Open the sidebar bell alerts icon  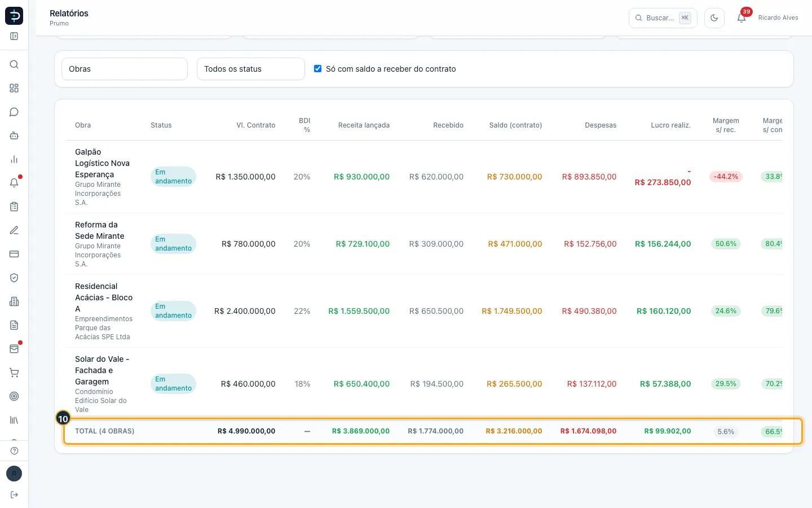pyautogui.click(x=14, y=183)
